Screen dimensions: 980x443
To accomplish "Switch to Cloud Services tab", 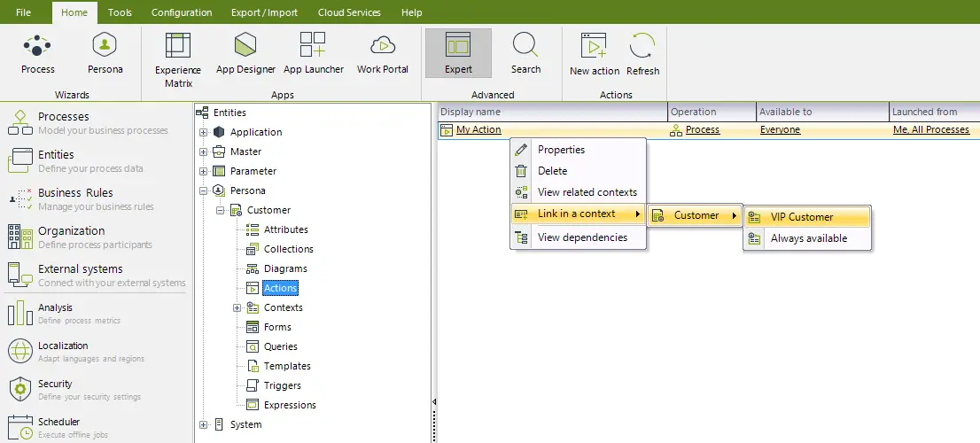I will [349, 12].
